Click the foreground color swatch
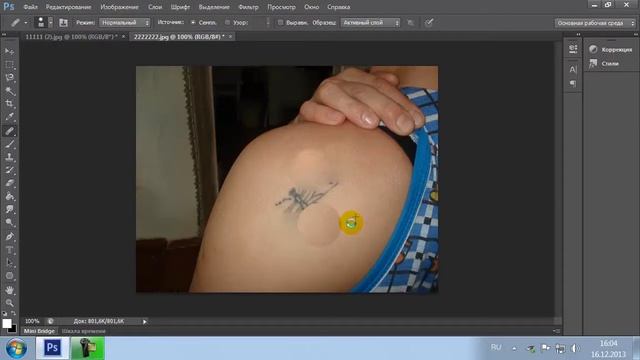Screen dimensions: 640x360 pos(7,323)
